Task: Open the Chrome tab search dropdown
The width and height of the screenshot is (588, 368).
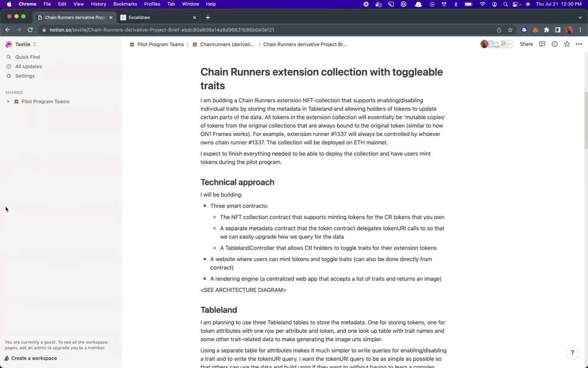Action: [580, 17]
